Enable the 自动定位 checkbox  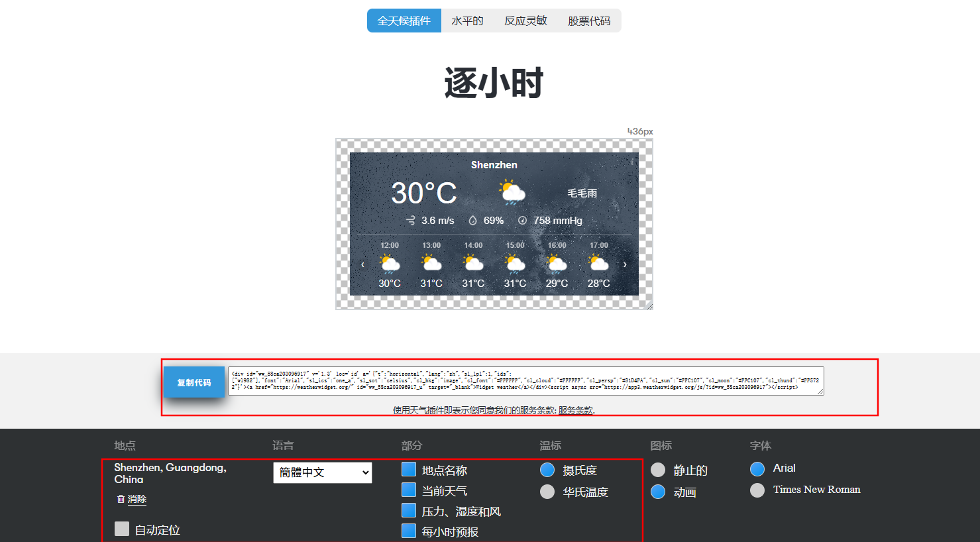[122, 529]
